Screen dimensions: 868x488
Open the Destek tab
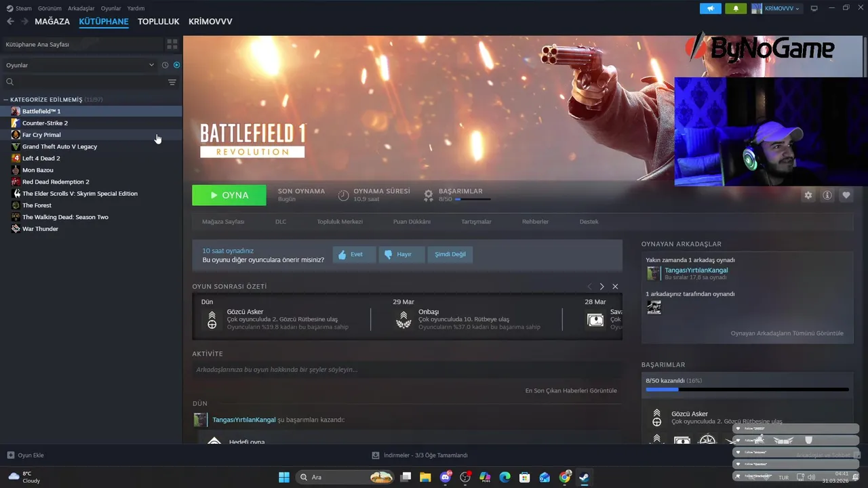[589, 222]
